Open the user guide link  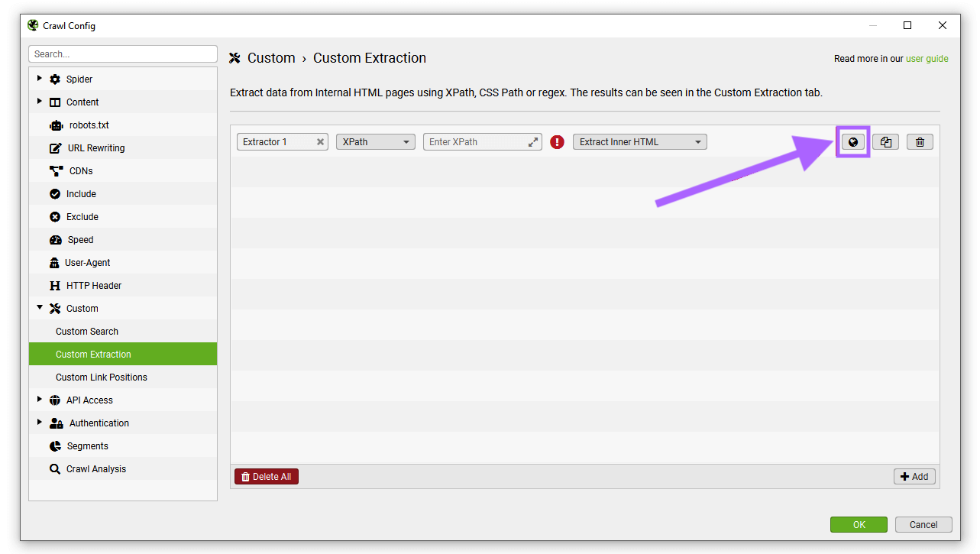point(927,58)
